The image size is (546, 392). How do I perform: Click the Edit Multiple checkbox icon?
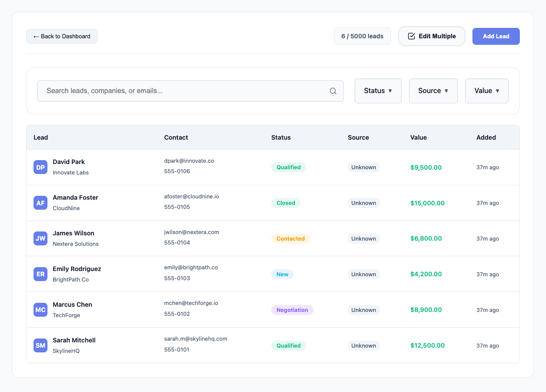pyautogui.click(x=411, y=36)
